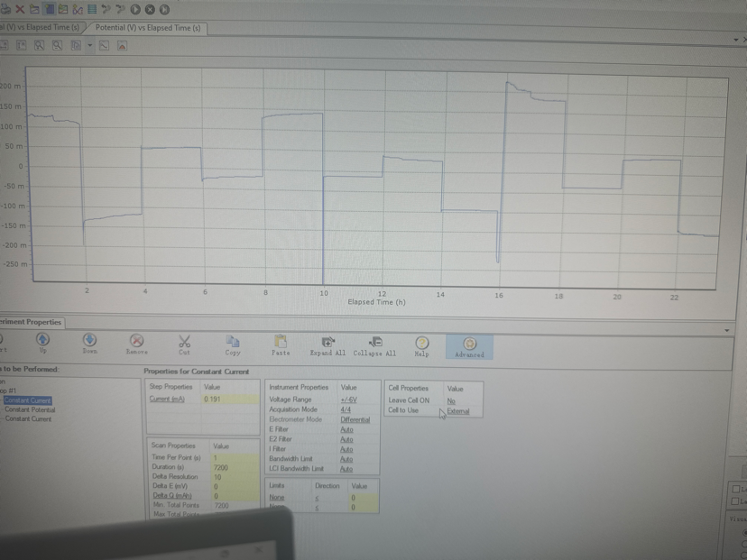Change the I Filter Auto value

coord(346,449)
